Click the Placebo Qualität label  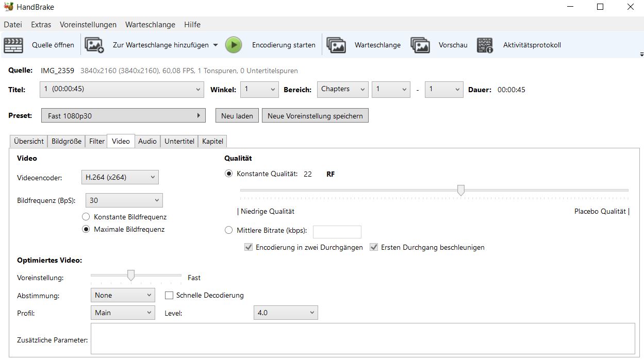click(602, 212)
